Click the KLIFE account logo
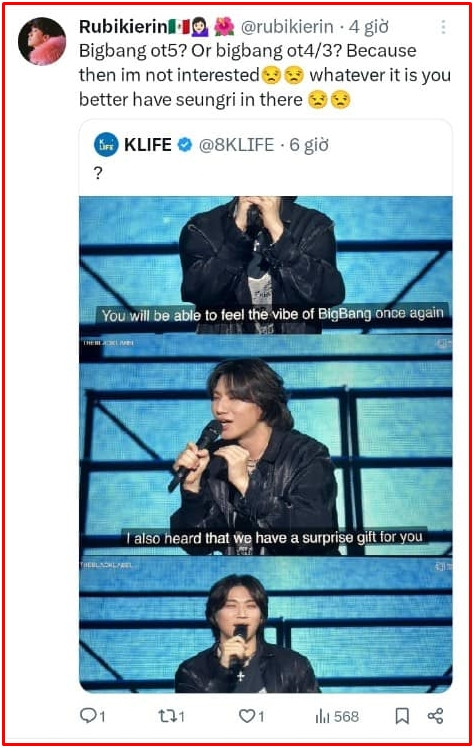 point(106,144)
